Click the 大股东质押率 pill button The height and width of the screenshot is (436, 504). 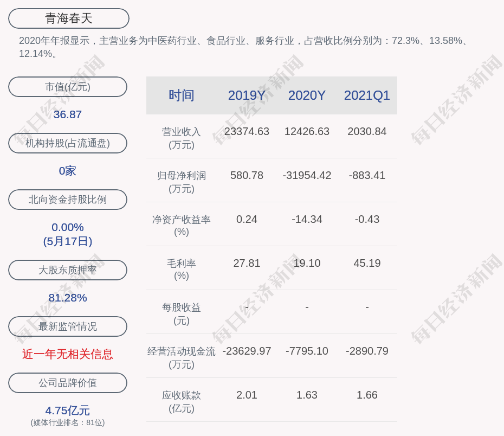[68, 270]
